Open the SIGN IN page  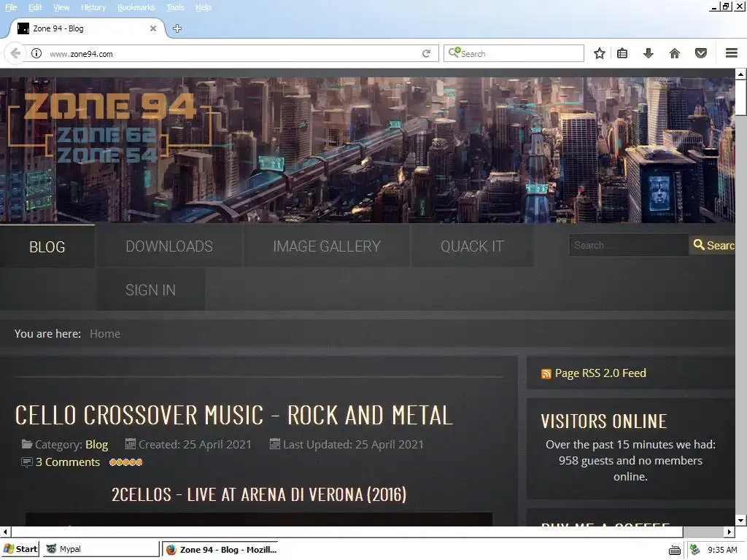tap(150, 289)
